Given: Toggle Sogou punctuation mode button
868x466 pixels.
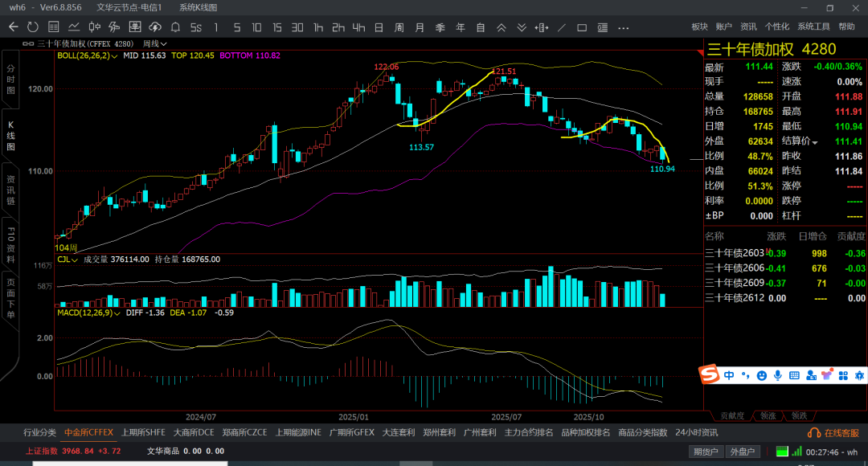Looking at the screenshot, I should click(745, 375).
